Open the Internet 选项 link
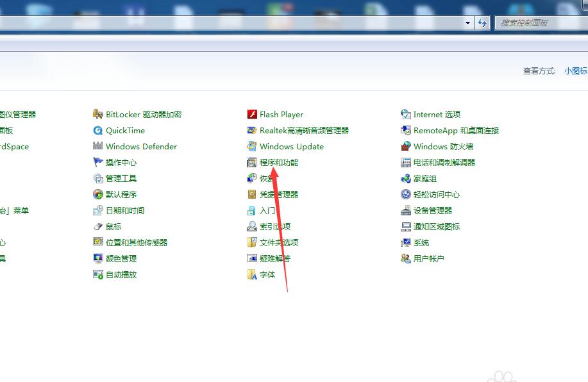This screenshot has width=588, height=382. (437, 114)
